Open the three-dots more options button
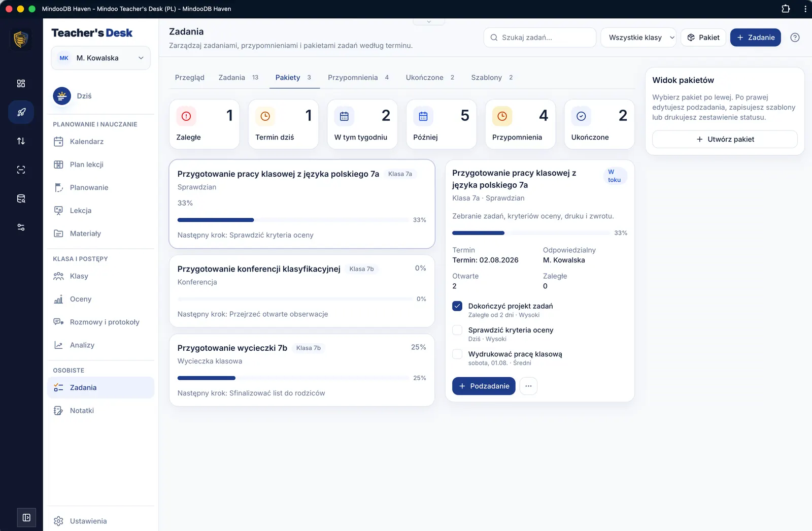 [x=528, y=386]
